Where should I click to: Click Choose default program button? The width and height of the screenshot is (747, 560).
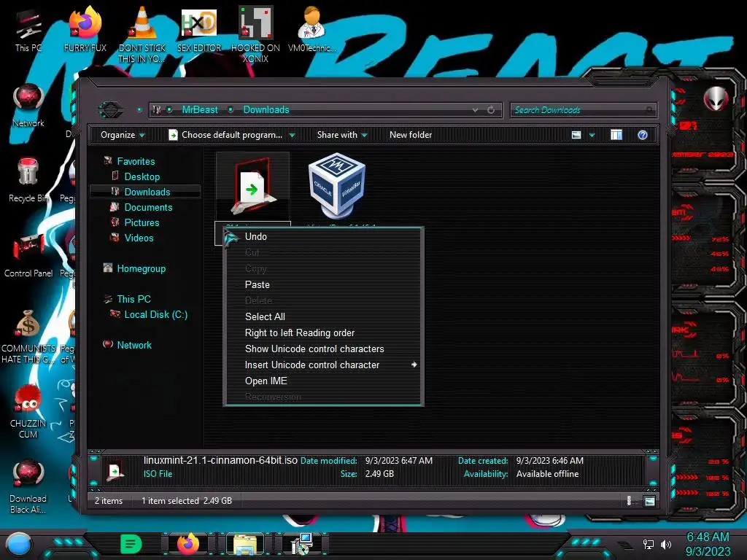click(x=226, y=135)
